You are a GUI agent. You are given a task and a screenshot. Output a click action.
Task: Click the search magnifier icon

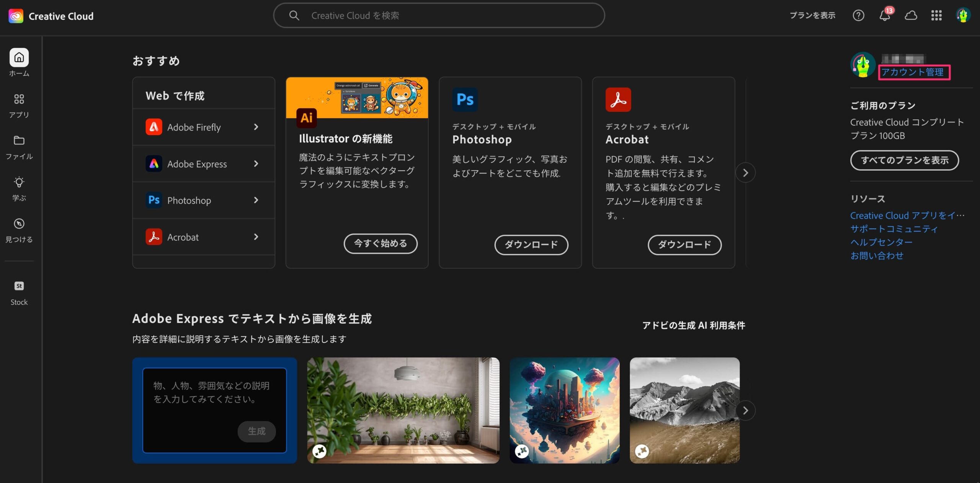click(294, 15)
